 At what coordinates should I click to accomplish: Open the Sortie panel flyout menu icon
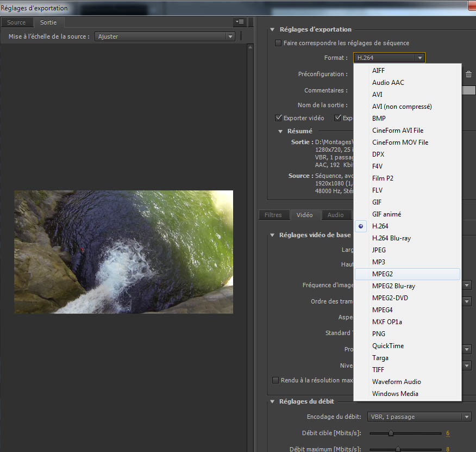point(240,22)
